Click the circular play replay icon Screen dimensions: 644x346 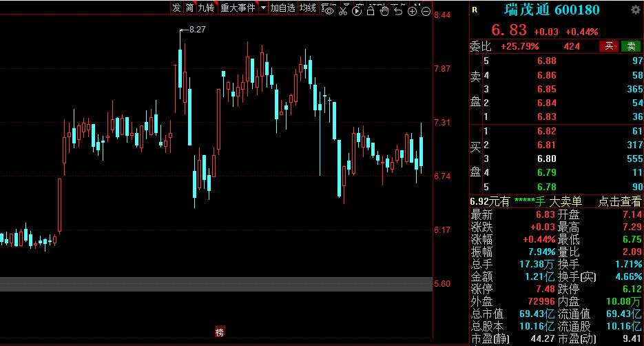[357, 11]
